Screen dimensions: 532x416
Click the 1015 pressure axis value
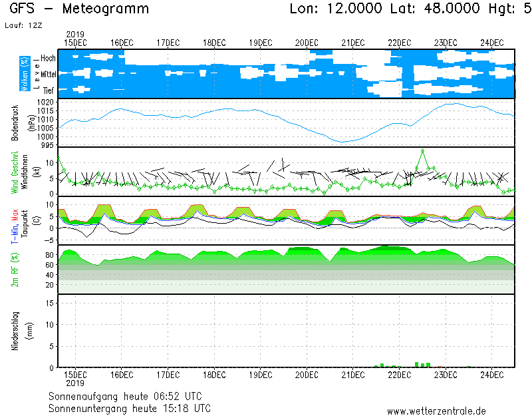coord(45,111)
